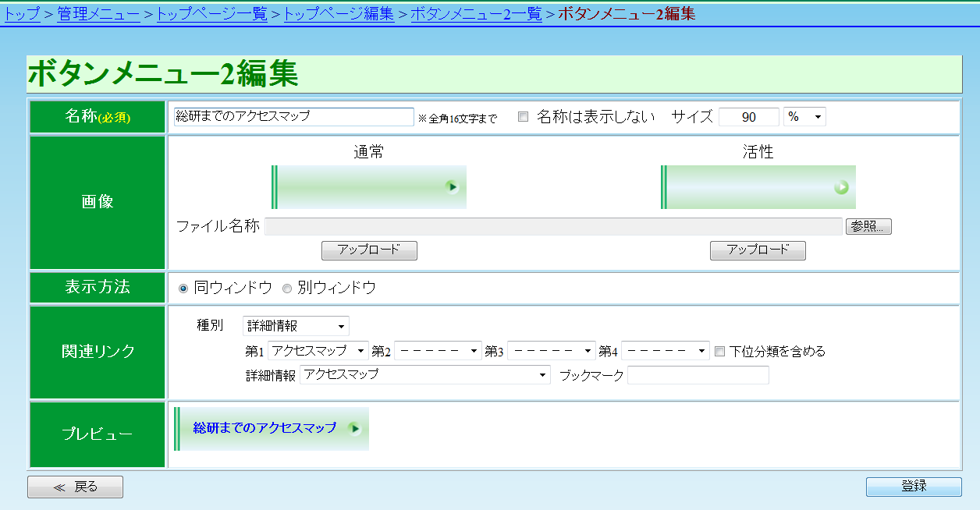Image resolution: width=980 pixels, height=510 pixels.
Task: Click the プレビュー row label
Action: (98, 434)
